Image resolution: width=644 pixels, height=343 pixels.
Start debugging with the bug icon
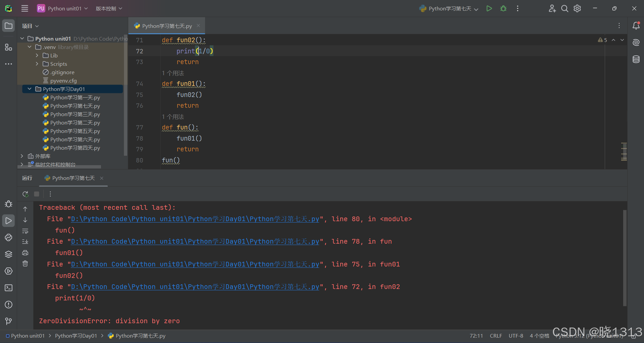503,8
